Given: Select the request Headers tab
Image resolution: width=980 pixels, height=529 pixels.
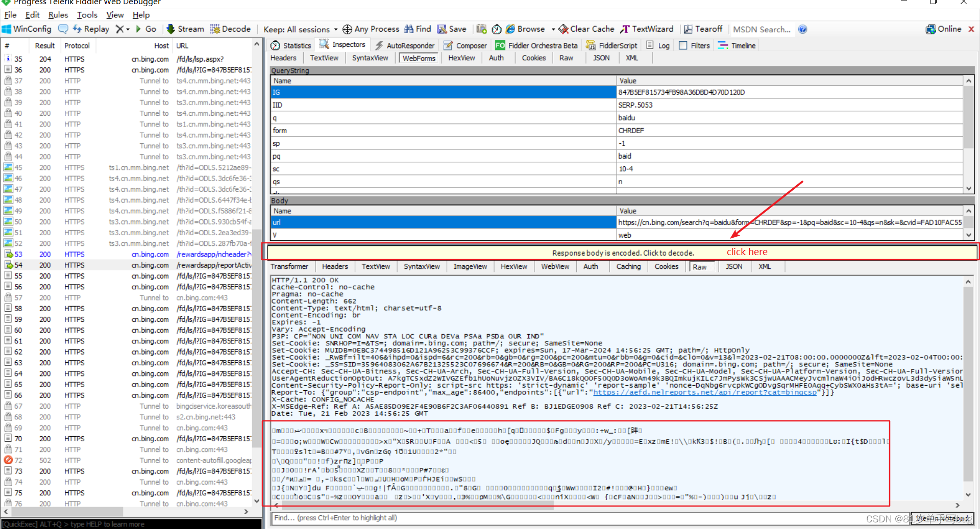Looking at the screenshot, I should [283, 58].
